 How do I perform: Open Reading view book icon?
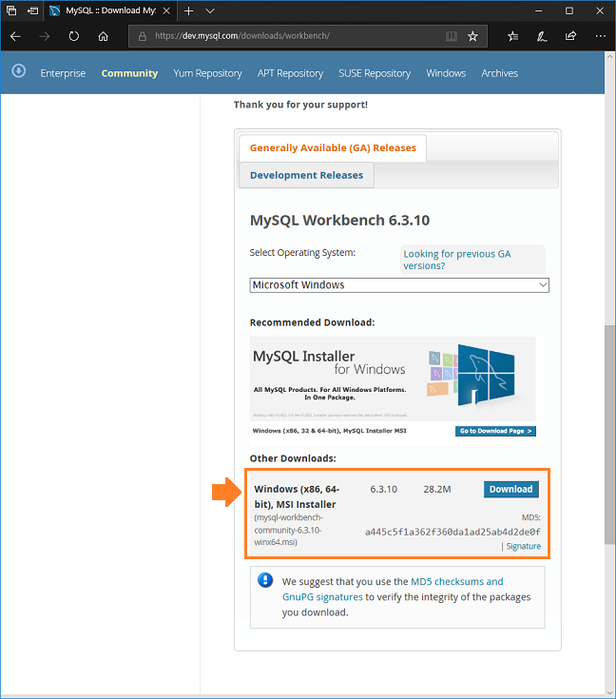(x=452, y=36)
